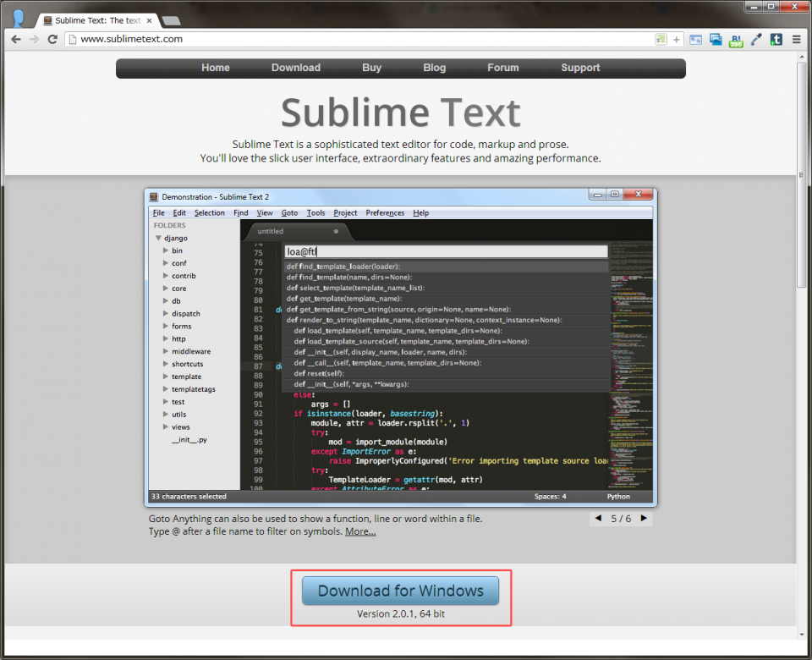The width and height of the screenshot is (812, 660).
Task: Click the Sublime Text icon in demo title bar
Action: point(154,197)
